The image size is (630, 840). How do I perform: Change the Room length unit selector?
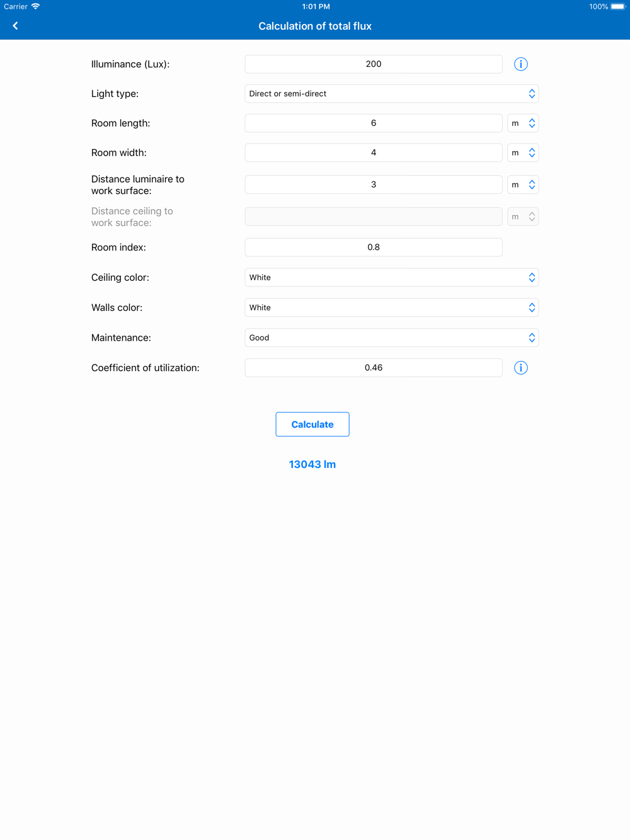[523, 123]
